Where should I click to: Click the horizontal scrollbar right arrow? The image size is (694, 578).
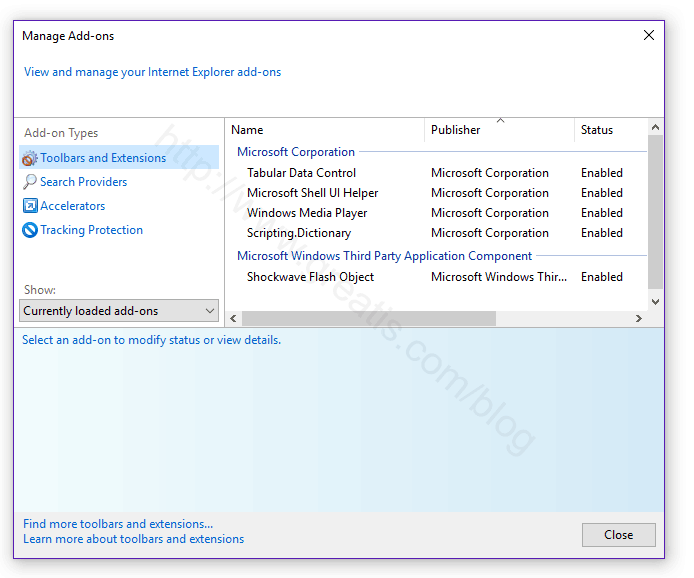638,318
